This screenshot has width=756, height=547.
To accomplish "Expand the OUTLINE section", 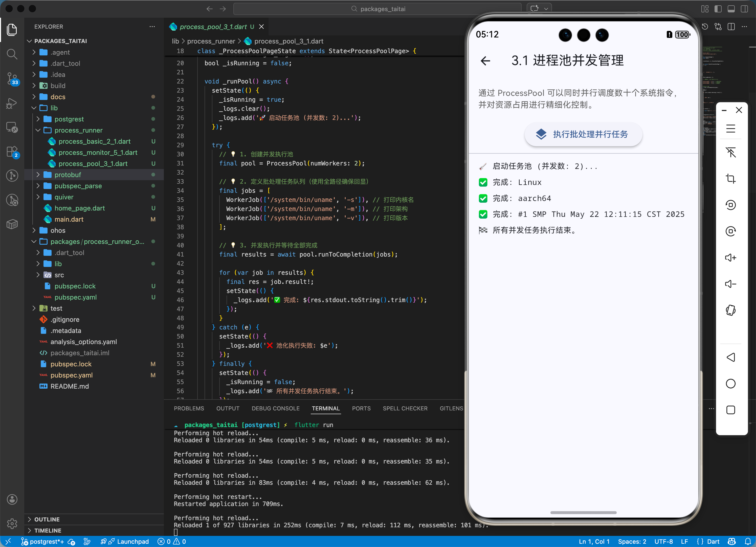I will (47, 519).
